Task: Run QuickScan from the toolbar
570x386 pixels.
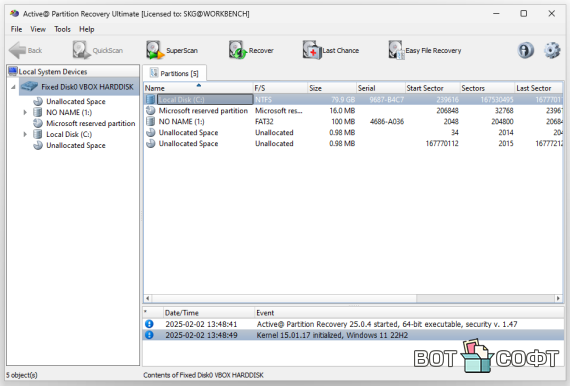Action: pos(98,50)
